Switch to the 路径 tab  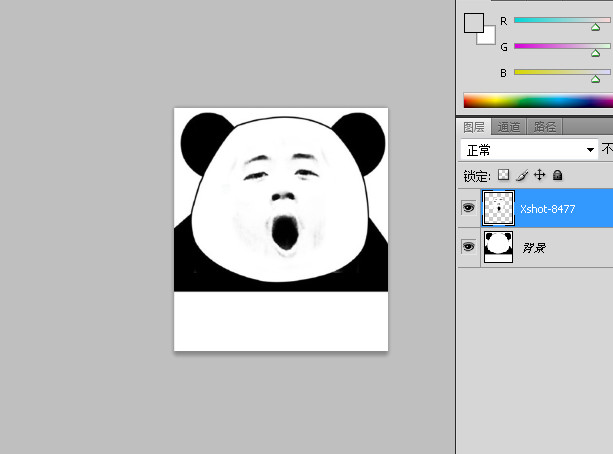[545, 127]
